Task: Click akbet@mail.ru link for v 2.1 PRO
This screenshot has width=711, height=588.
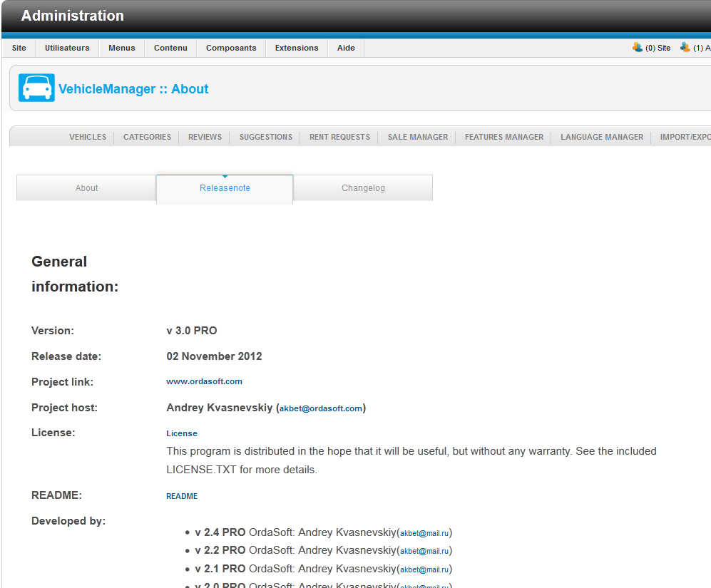Action: (x=424, y=569)
